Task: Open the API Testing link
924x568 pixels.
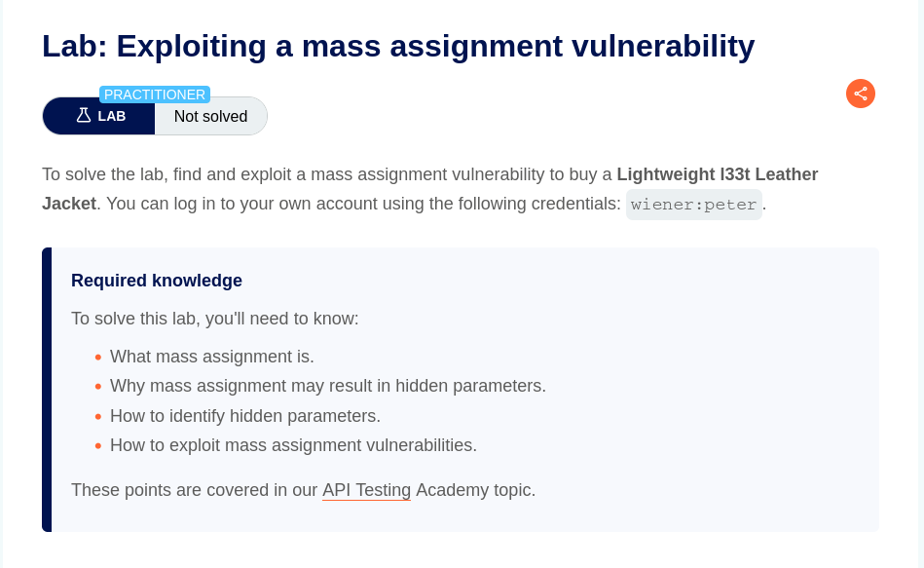Action: coord(366,490)
